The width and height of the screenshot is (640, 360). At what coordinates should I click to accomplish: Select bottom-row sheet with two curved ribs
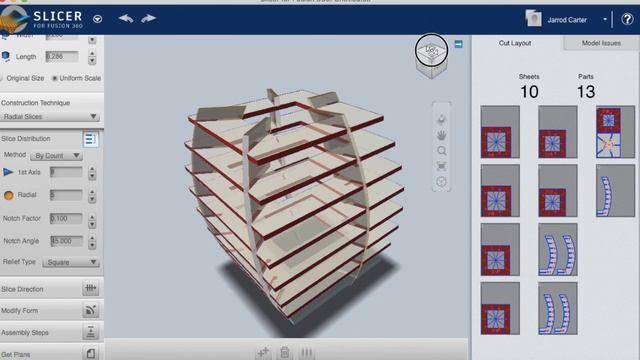pos(558,308)
